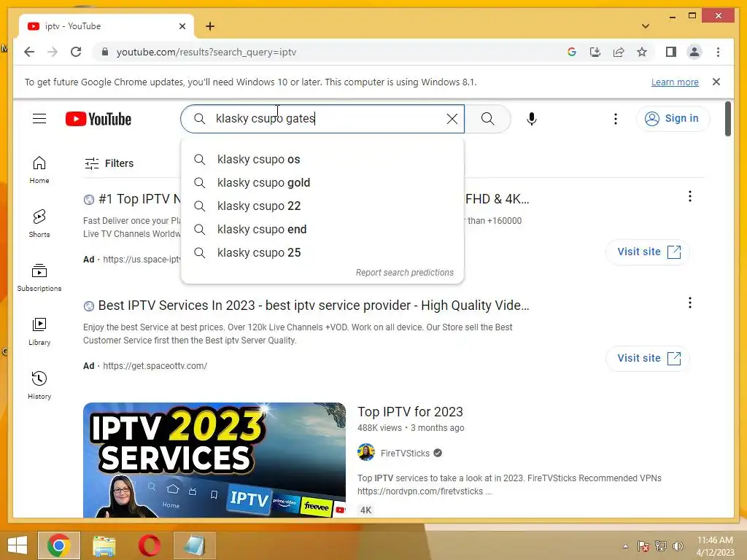The height and width of the screenshot is (560, 747).
Task: Select suggestion klasky csupo 25
Action: [322, 252]
